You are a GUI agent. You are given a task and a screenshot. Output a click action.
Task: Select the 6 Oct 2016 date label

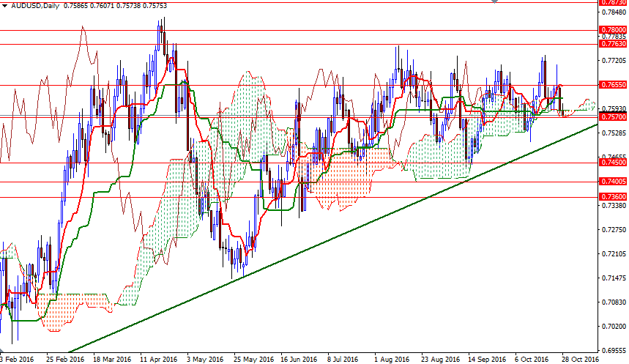click(x=532, y=359)
